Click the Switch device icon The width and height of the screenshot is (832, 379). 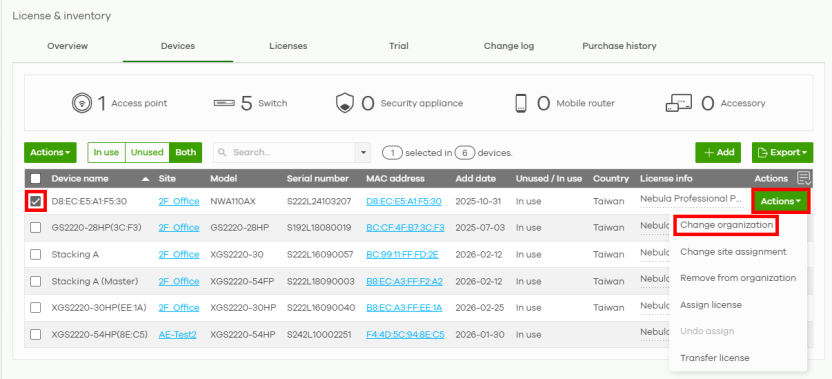coord(224,103)
